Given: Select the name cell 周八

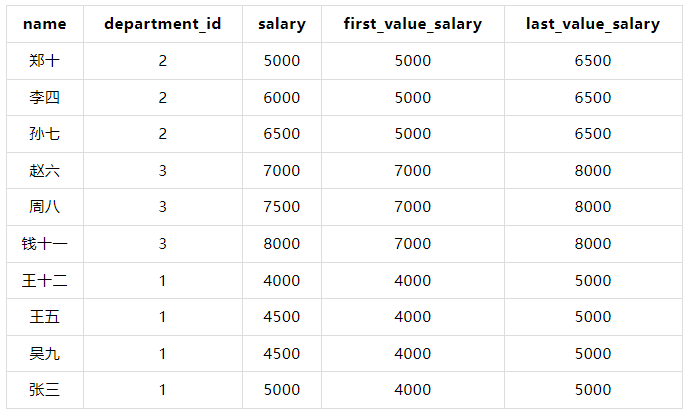Looking at the screenshot, I should [44, 207].
